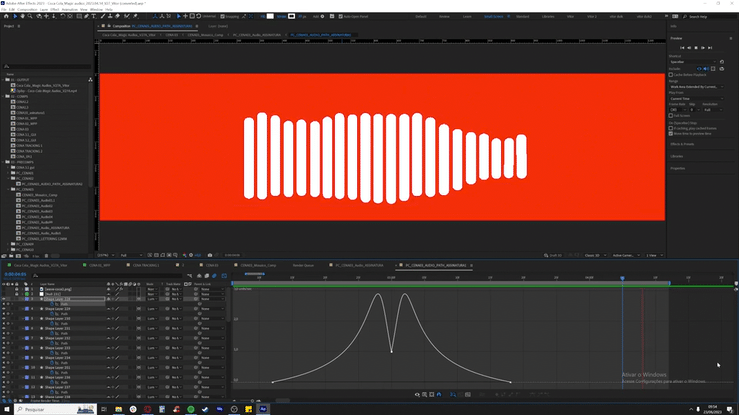Open the CENA TRACKING 1 timeline tab
Viewport: 739px width, 415px height.
click(x=146, y=265)
